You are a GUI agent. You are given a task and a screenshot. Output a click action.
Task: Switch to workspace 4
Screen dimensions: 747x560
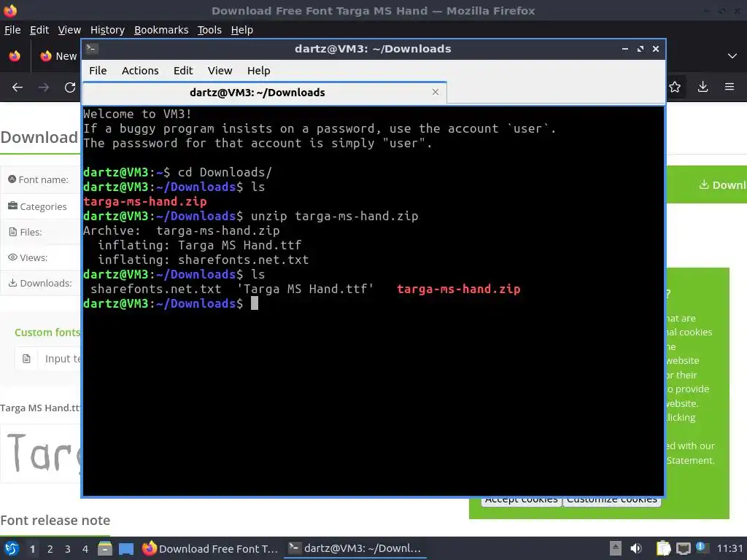[x=85, y=549]
